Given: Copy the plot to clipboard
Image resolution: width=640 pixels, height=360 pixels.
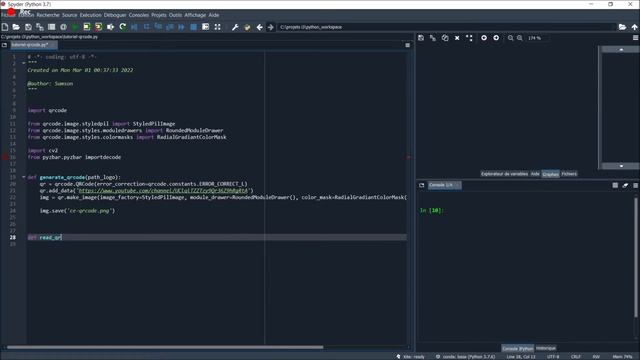Looking at the screenshot, I should click(x=445, y=38).
